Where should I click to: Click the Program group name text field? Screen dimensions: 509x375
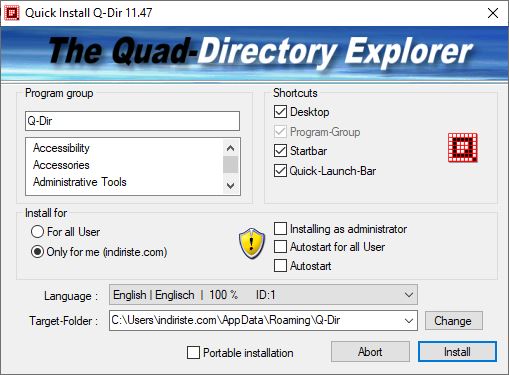(x=132, y=121)
